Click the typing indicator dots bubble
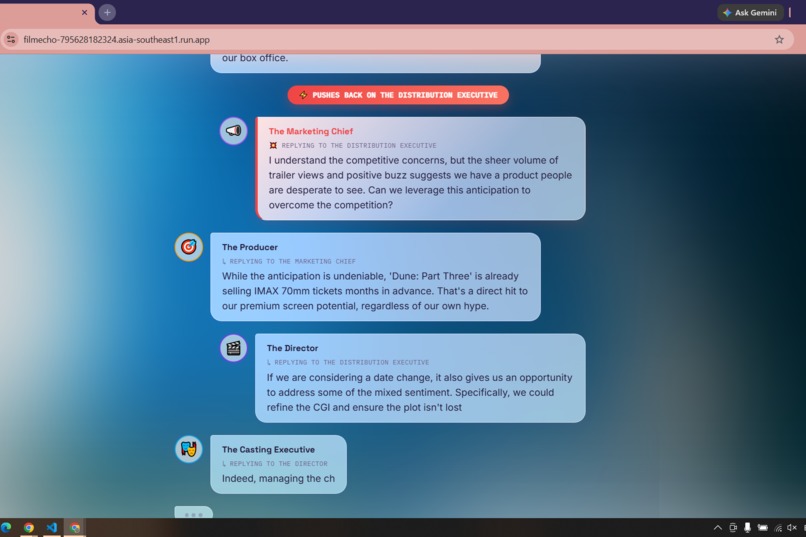The width and height of the screenshot is (806, 537). pyautogui.click(x=193, y=513)
